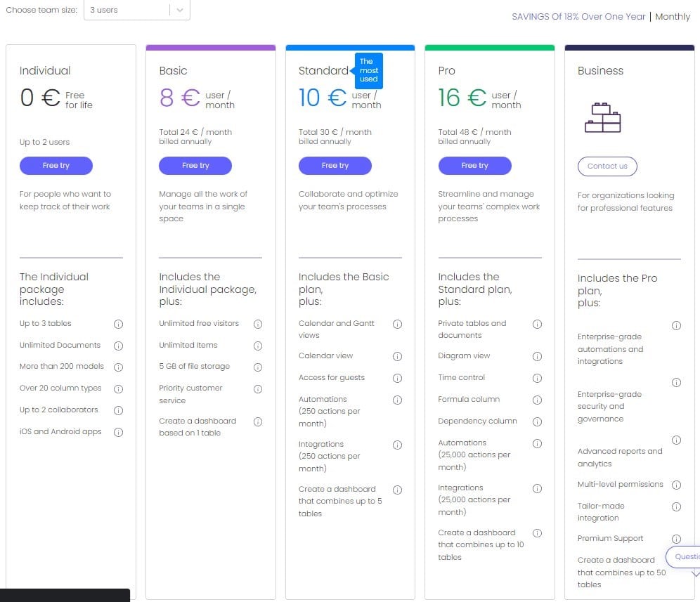Image resolution: width=700 pixels, height=602 pixels.
Task: Show info for 'Multi-level permissions'
Action: (x=677, y=485)
